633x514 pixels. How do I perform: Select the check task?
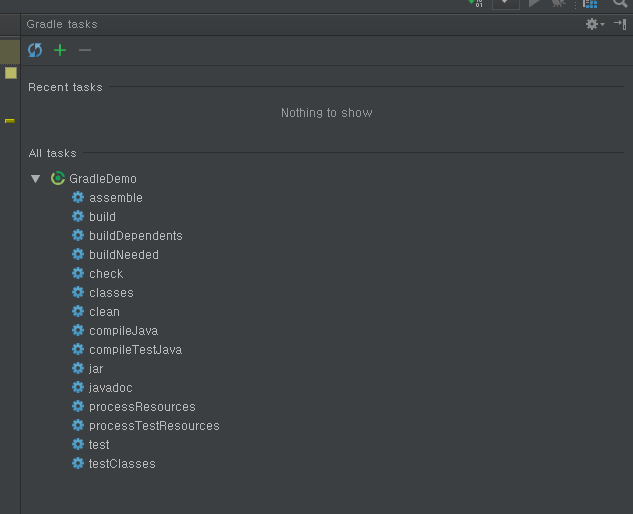pyautogui.click(x=106, y=273)
